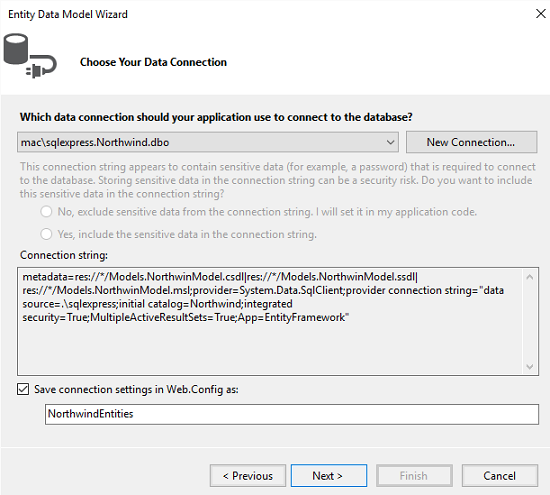Open the data connection dropdown arrow
The width and height of the screenshot is (550, 495).
tap(390, 142)
